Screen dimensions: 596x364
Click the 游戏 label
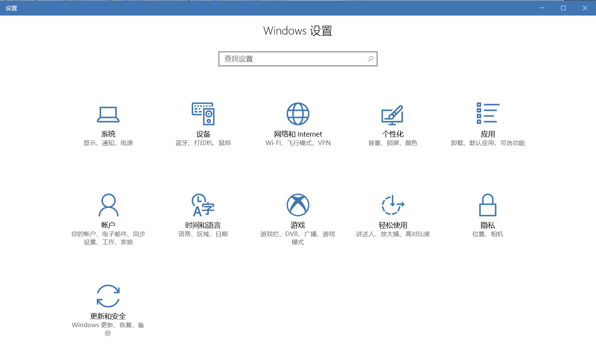[298, 225]
